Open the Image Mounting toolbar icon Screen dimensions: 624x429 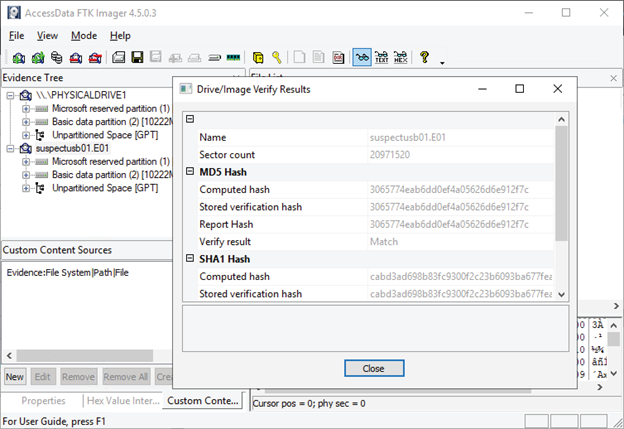coord(57,58)
